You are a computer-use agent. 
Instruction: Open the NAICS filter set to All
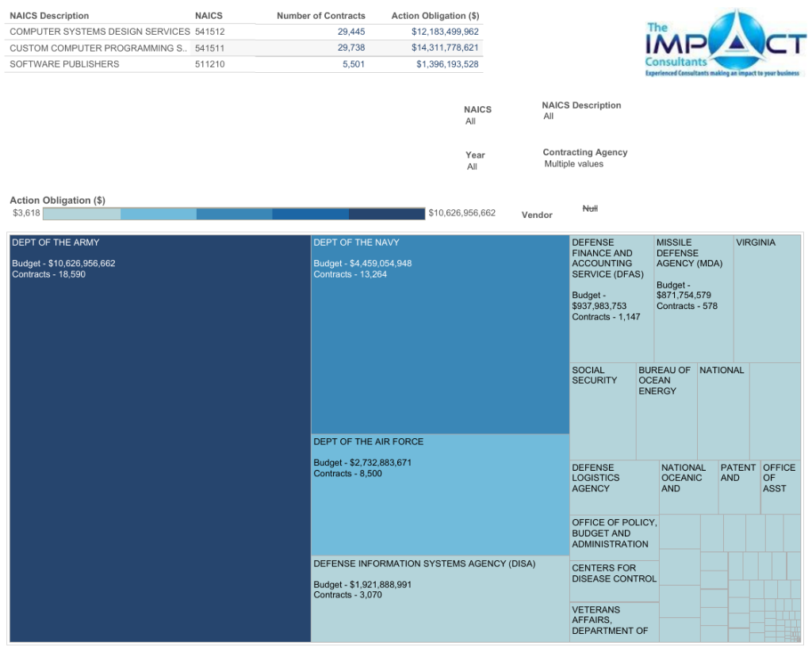[470, 121]
